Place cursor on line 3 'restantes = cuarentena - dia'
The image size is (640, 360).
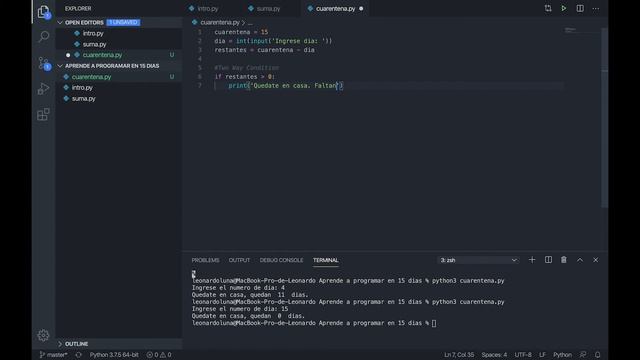(x=264, y=50)
